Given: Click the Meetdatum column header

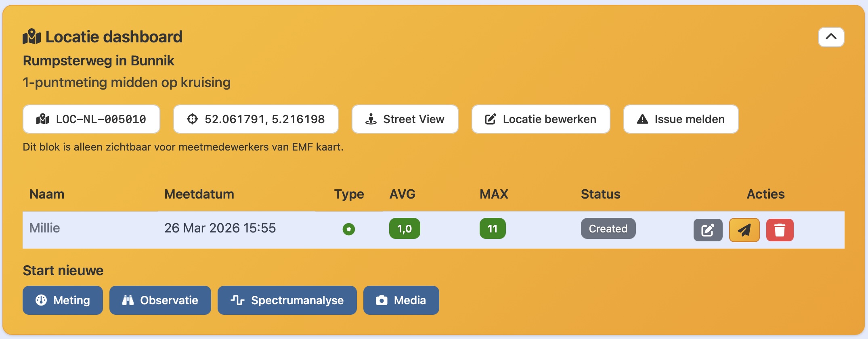Looking at the screenshot, I should (199, 194).
